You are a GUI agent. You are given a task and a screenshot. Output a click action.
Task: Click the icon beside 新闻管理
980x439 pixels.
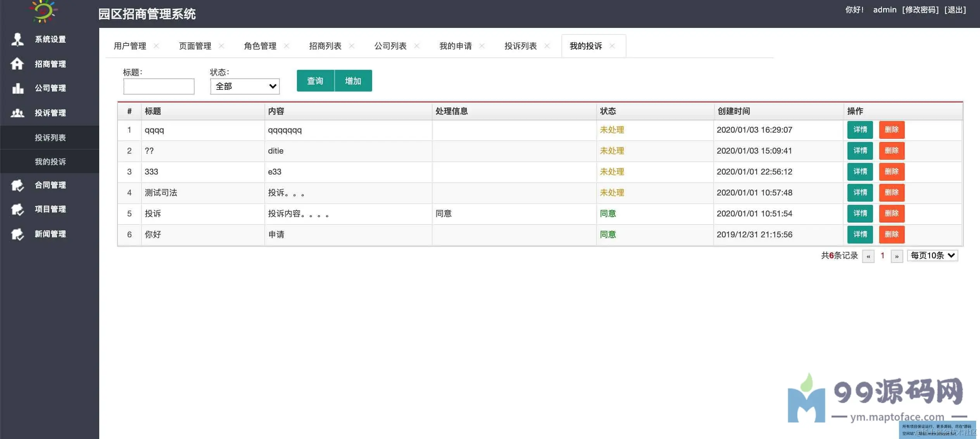point(17,234)
